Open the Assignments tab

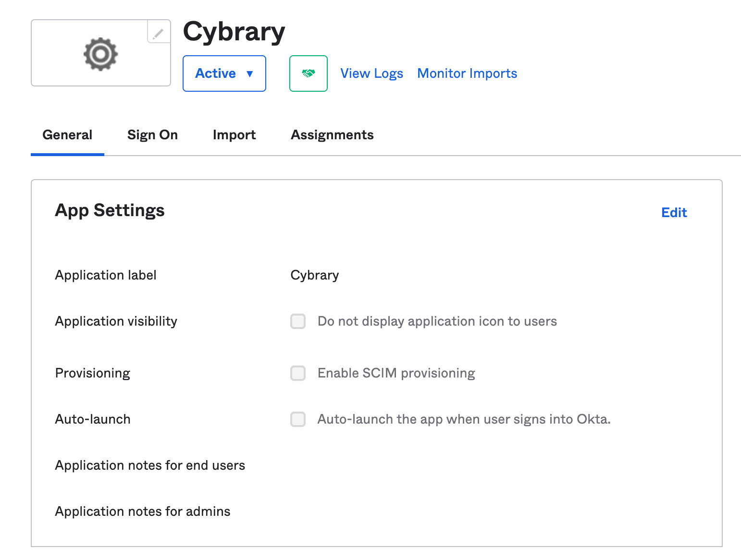click(x=332, y=135)
